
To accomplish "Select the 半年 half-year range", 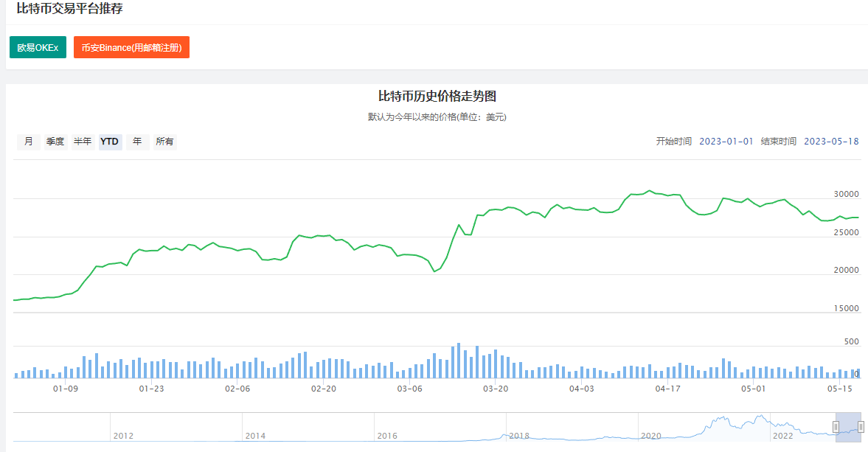I will [x=83, y=142].
